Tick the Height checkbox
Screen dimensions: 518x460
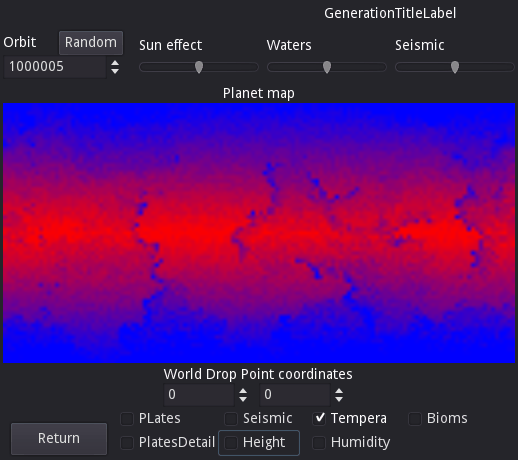(x=231, y=443)
